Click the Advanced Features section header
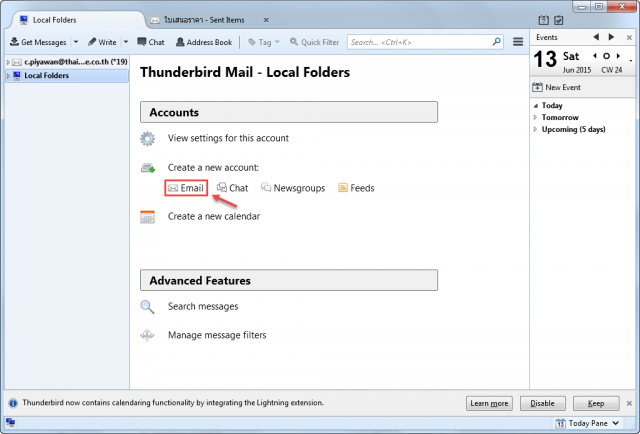 pyautogui.click(x=289, y=280)
